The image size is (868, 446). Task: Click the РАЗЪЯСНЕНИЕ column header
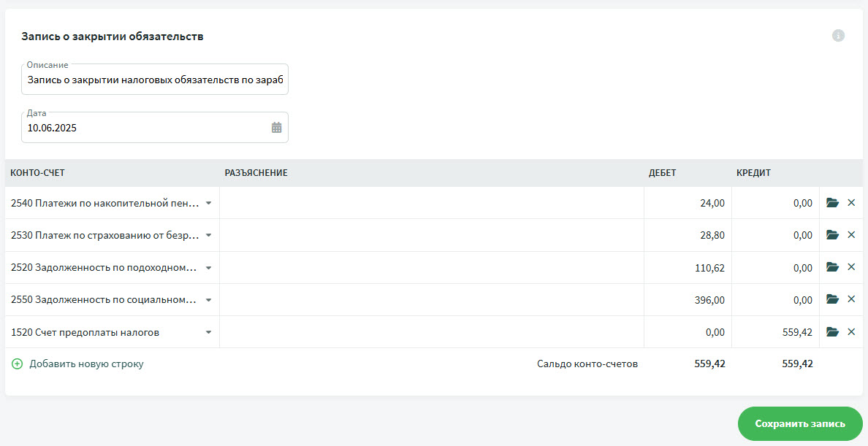tap(256, 173)
